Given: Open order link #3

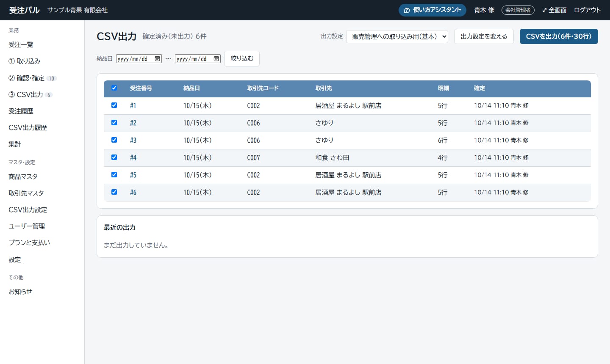Looking at the screenshot, I should point(133,141).
